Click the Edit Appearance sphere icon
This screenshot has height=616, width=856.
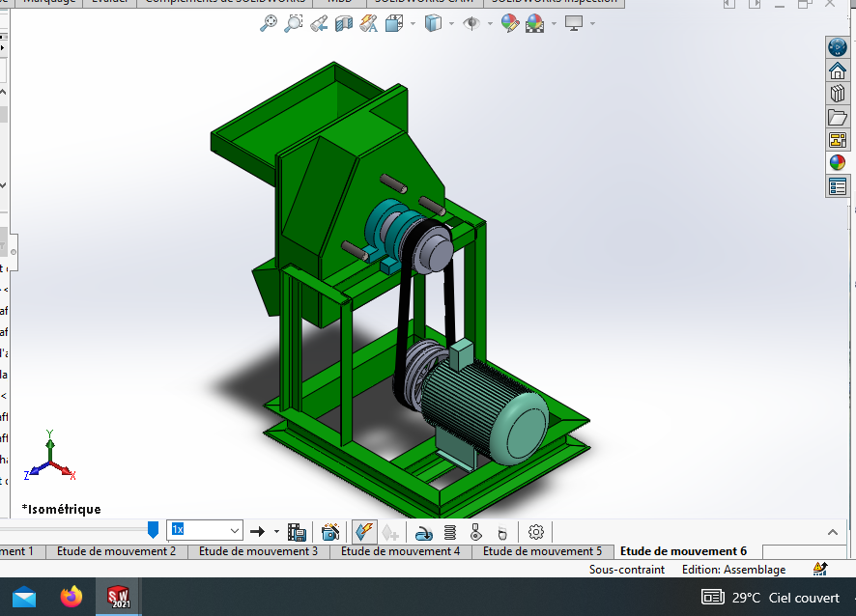click(x=510, y=23)
